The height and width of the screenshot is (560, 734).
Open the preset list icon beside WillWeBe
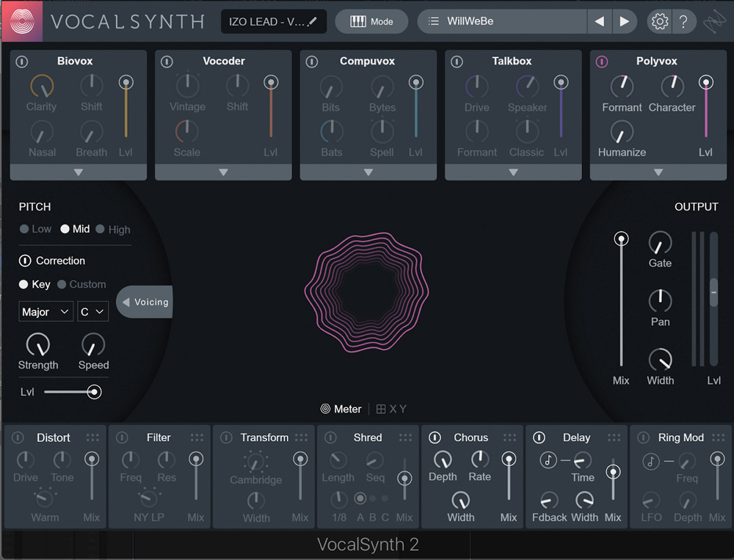coord(434,21)
